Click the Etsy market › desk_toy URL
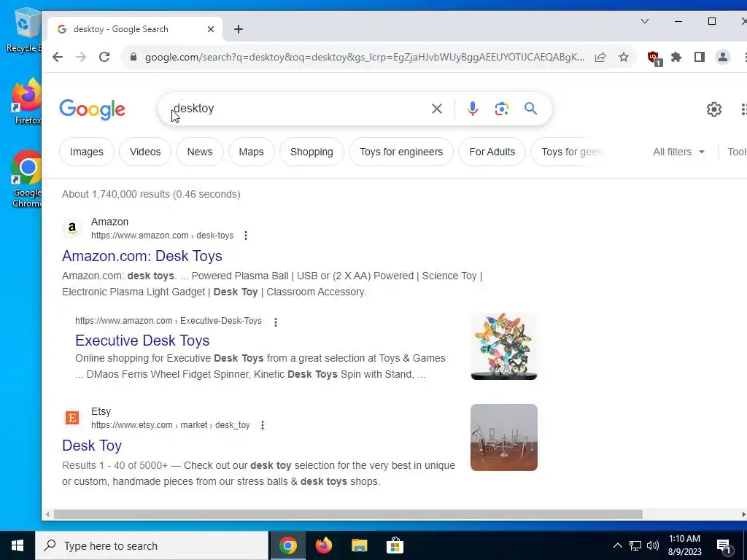747x560 pixels. tap(171, 425)
